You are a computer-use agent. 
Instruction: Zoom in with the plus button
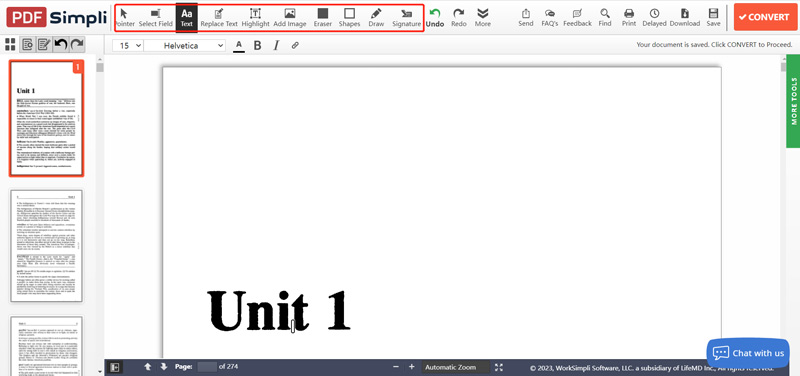411,367
